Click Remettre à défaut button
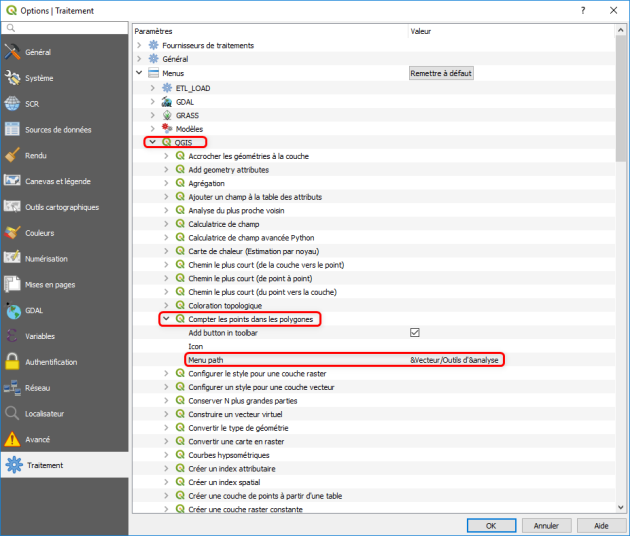 [x=441, y=73]
